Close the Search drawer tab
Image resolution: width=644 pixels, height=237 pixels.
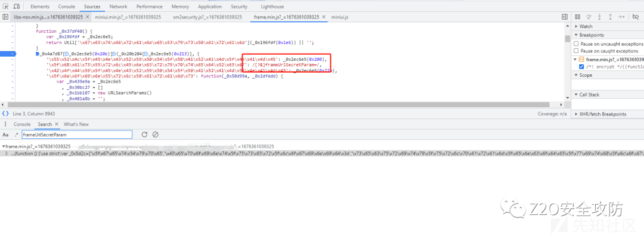coord(57,124)
